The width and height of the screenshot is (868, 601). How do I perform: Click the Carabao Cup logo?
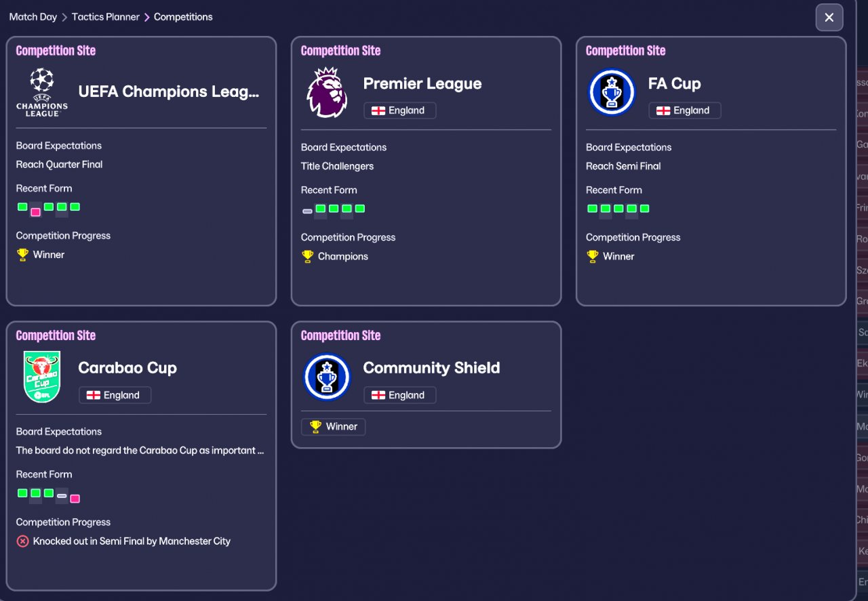[x=42, y=377]
